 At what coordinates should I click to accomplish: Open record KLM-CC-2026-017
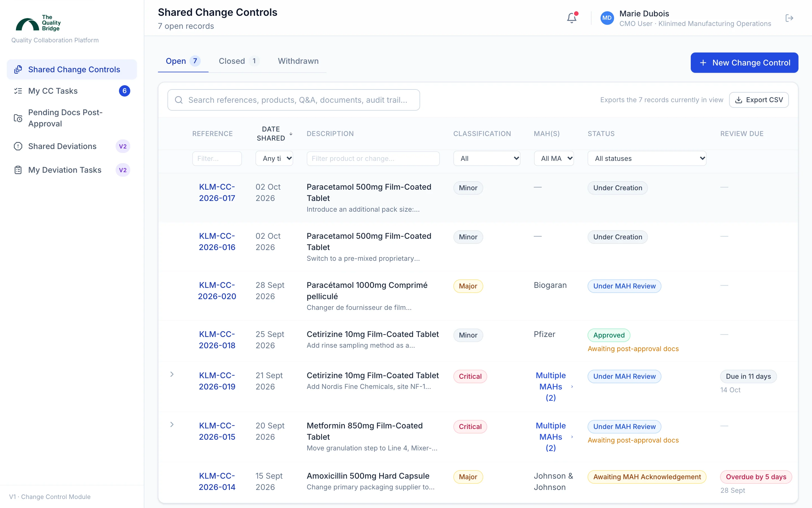217,192
